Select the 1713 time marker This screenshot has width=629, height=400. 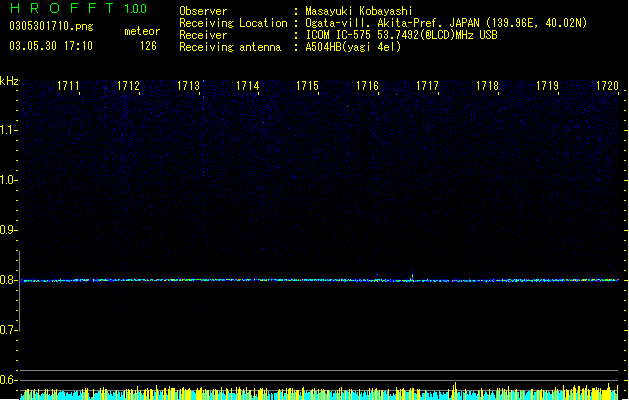[188, 86]
